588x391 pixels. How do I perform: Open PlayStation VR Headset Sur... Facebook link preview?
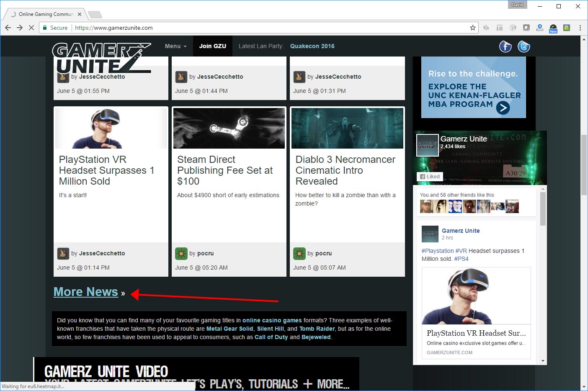coord(476,333)
